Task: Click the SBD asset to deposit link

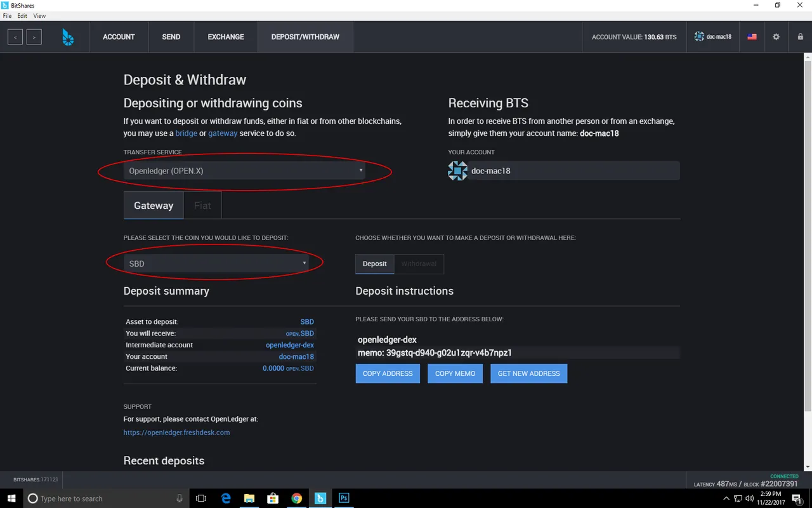Action: point(307,322)
